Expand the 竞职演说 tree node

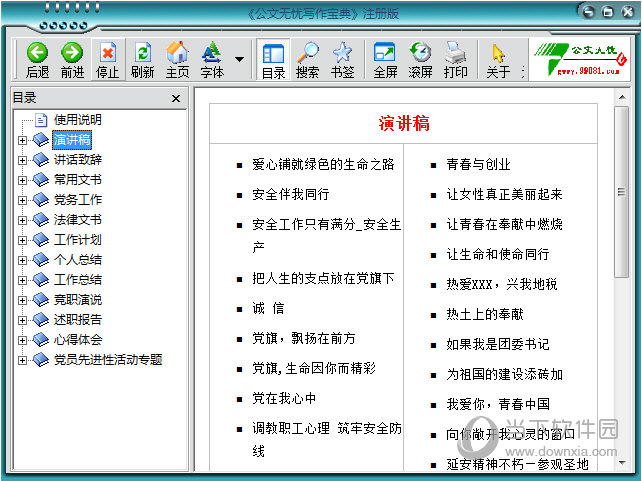(x=23, y=300)
